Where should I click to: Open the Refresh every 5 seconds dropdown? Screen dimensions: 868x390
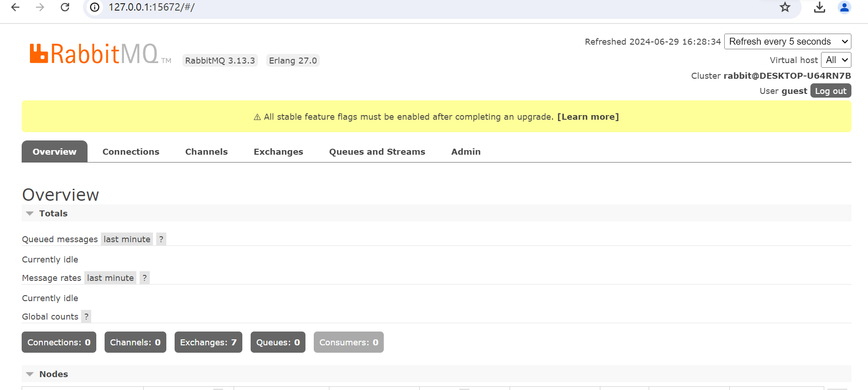coord(787,41)
